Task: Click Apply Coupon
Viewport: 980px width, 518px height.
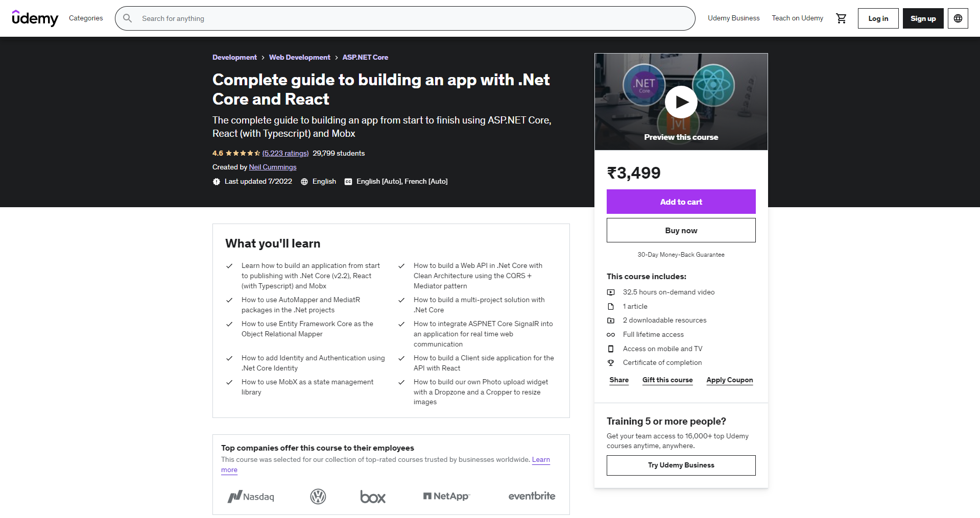Action: [x=730, y=380]
